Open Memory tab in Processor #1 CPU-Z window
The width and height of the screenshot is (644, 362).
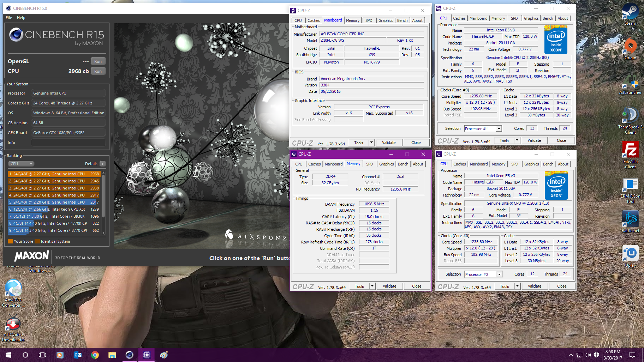coord(498,18)
